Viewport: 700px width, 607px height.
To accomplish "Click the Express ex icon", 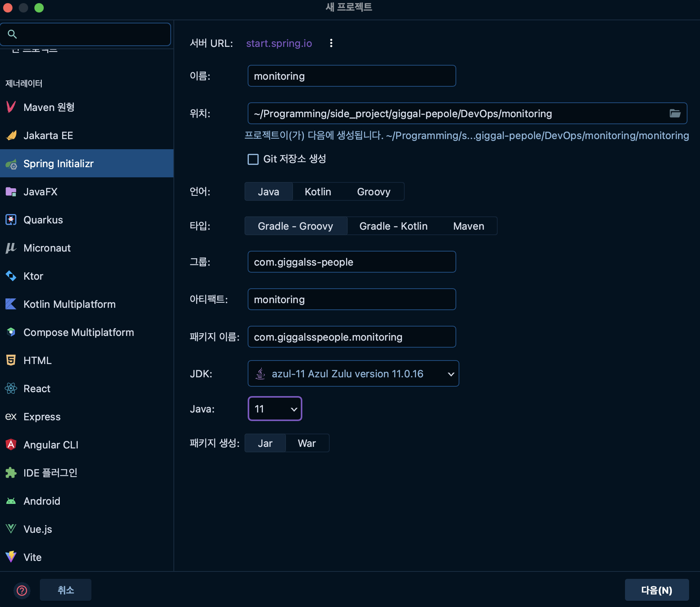I will point(11,417).
